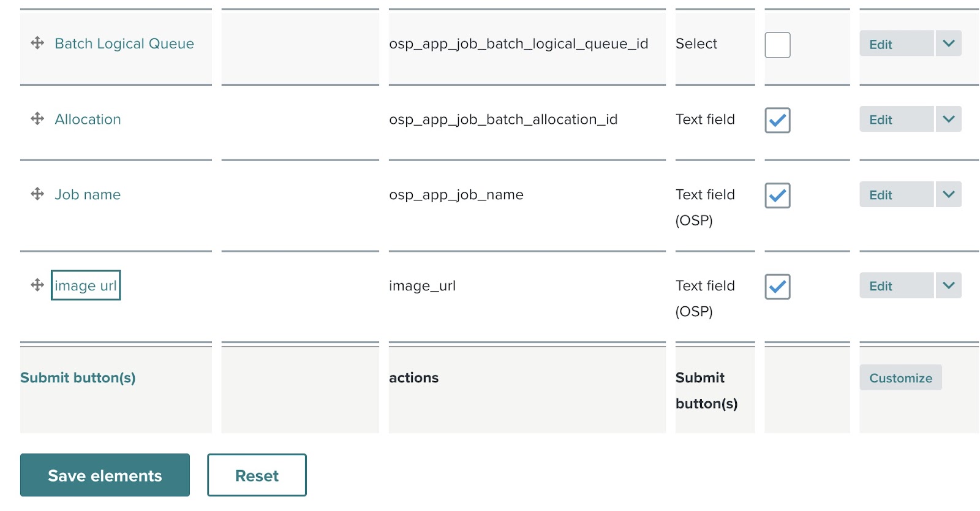Image resolution: width=980 pixels, height=511 pixels.
Task: Click the Allocation row drag handle
Action: point(37,118)
